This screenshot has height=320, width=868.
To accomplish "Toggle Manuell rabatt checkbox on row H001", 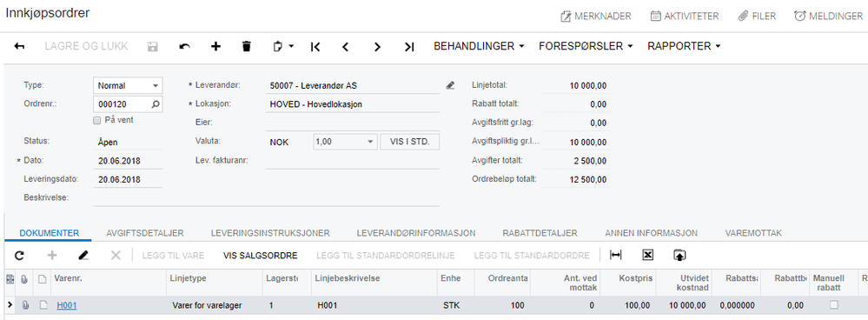I will click(x=833, y=305).
